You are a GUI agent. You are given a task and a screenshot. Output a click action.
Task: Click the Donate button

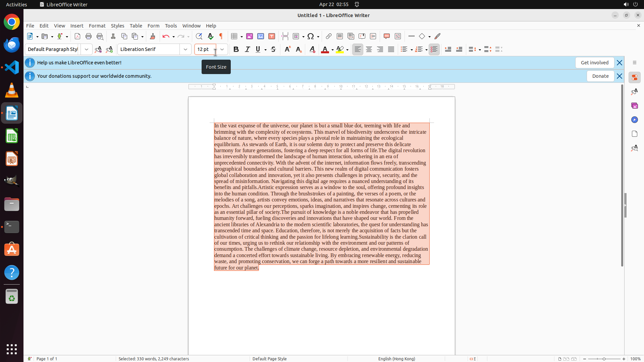coord(600,76)
